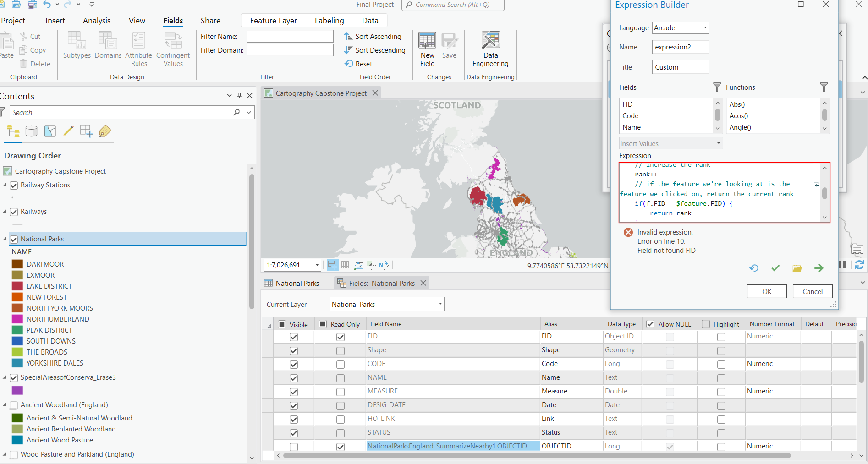Open the Language dropdown in Expression Builder
The width and height of the screenshot is (868, 464).
705,27
